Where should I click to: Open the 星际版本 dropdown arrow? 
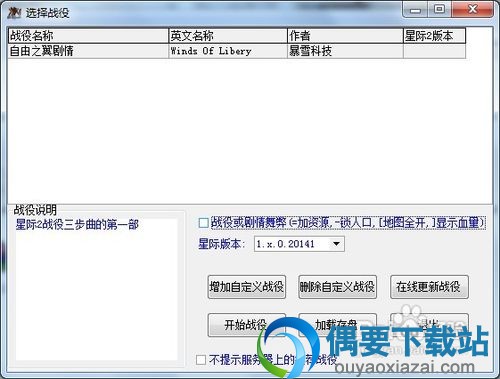click(337, 244)
